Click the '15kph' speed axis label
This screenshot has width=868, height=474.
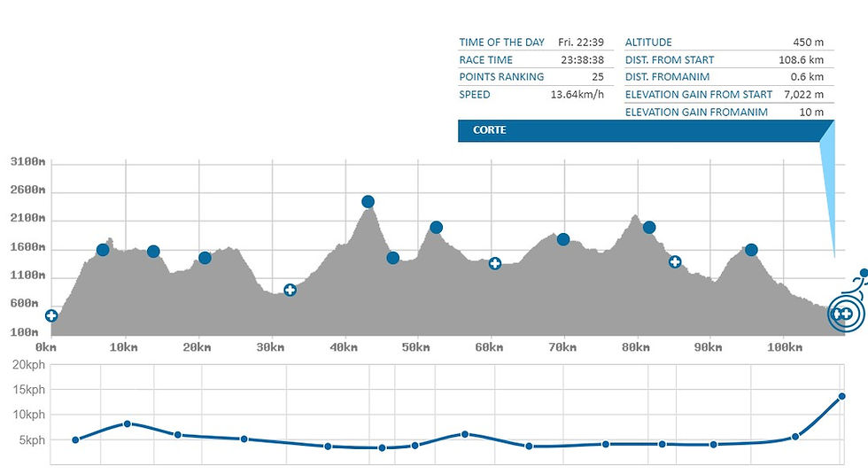(28, 390)
